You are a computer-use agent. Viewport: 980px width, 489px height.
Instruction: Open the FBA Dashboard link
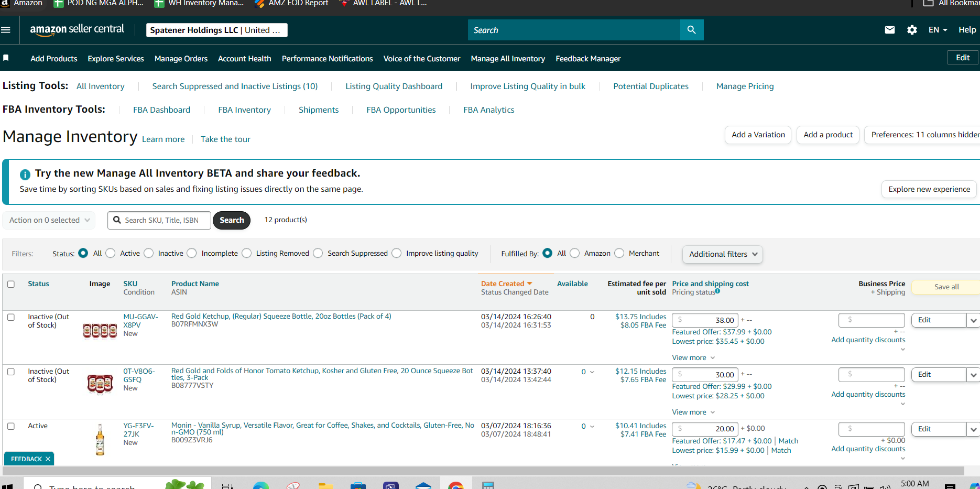[x=161, y=110]
